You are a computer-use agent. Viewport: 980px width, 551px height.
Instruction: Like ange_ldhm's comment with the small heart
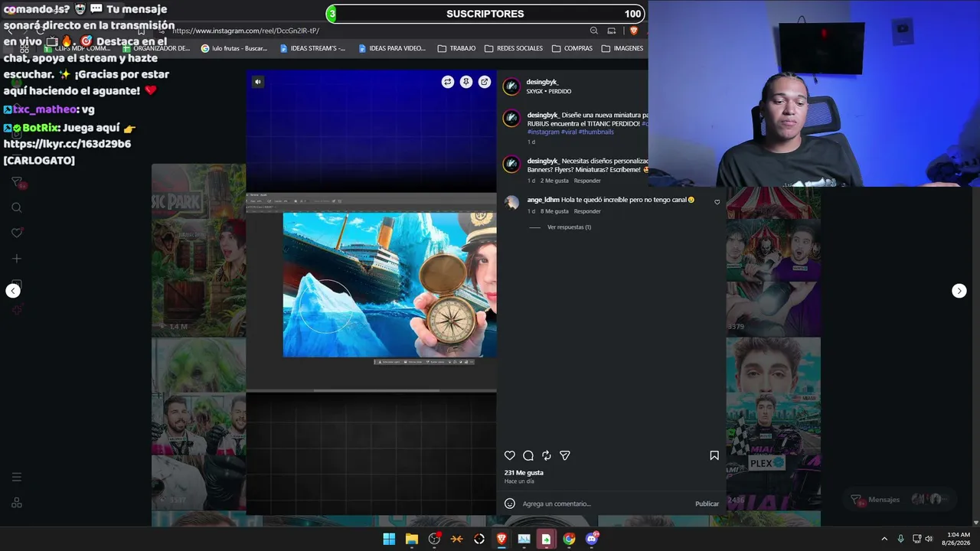pos(717,202)
